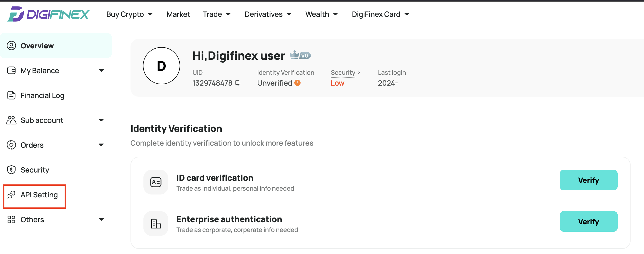Click the Others grid icon
The width and height of the screenshot is (644, 254).
[11, 220]
